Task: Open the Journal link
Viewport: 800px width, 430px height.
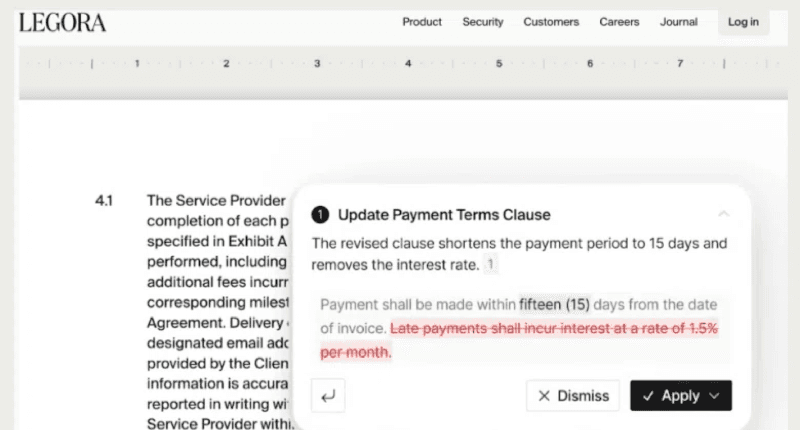Action: point(678,22)
